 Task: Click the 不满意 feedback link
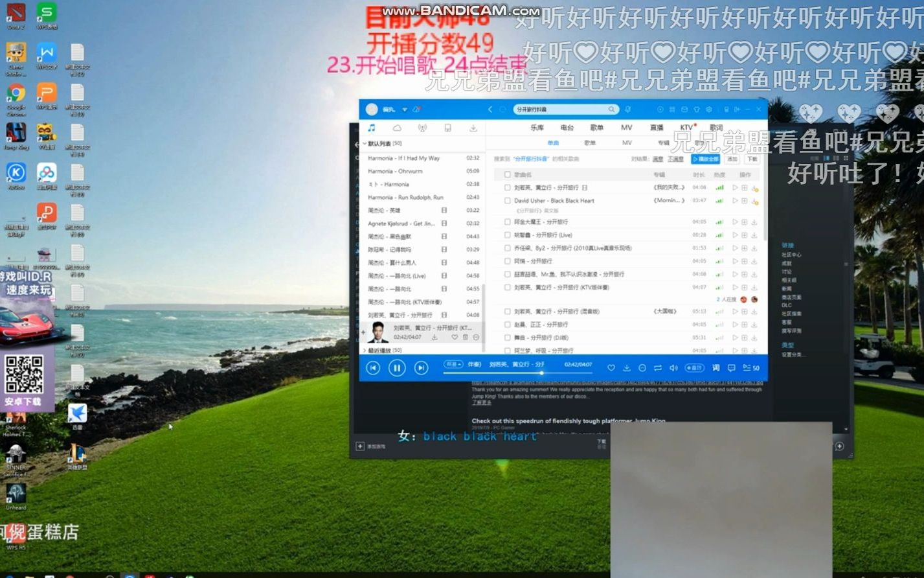675,159
